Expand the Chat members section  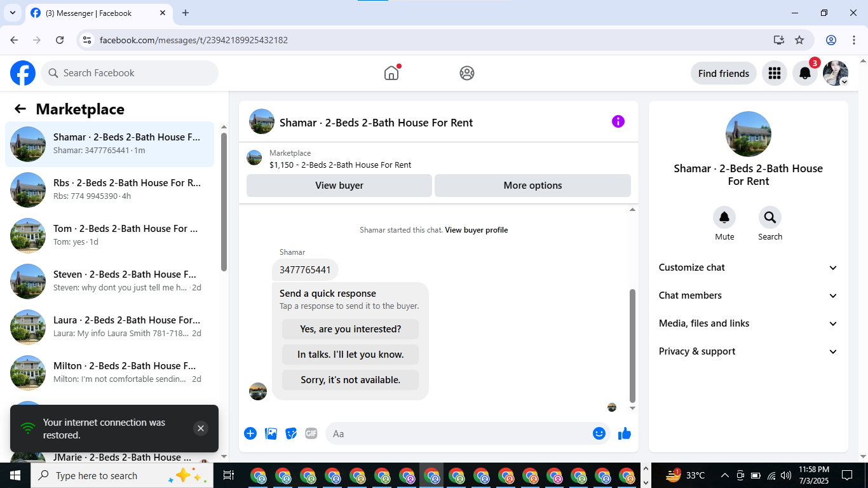(749, 295)
